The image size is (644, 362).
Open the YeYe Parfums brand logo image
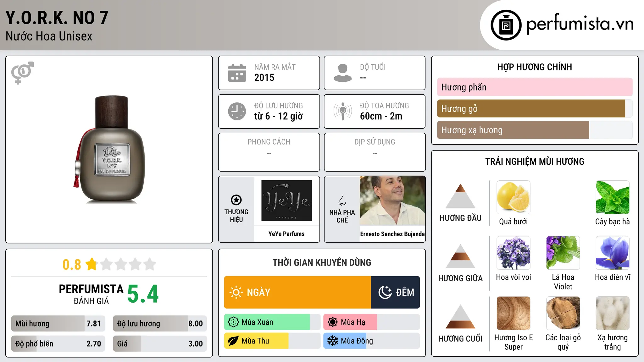[286, 200]
